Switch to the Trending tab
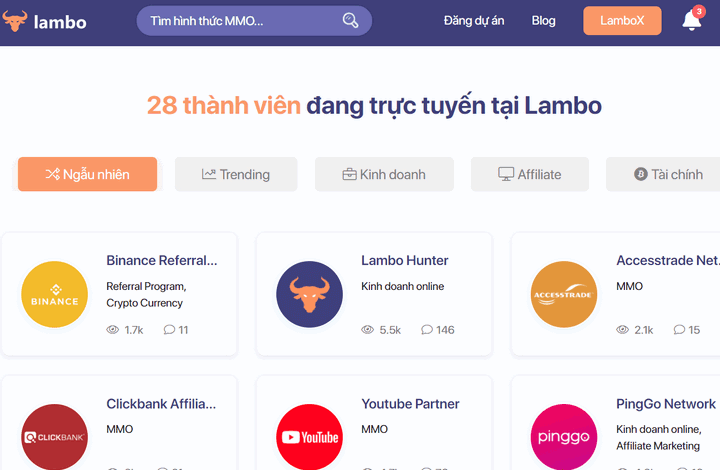Image resolution: width=720 pixels, height=470 pixels. pyautogui.click(x=236, y=174)
